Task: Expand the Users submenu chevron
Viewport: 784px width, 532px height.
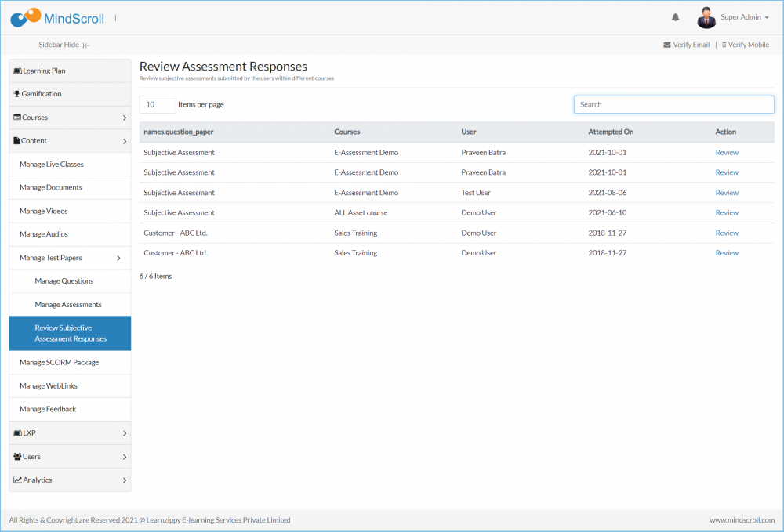Action: 125,457
